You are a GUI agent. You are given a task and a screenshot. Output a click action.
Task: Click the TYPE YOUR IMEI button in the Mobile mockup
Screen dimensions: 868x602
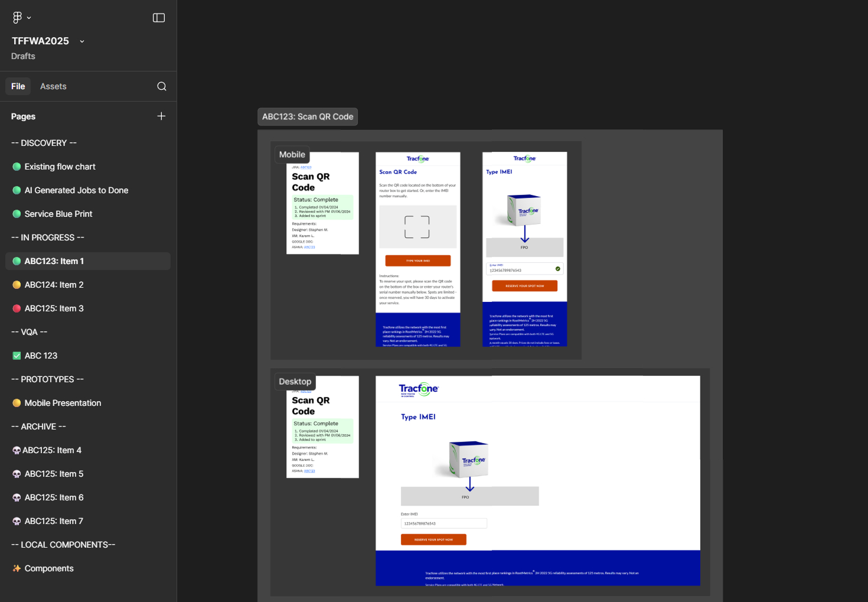coord(417,260)
